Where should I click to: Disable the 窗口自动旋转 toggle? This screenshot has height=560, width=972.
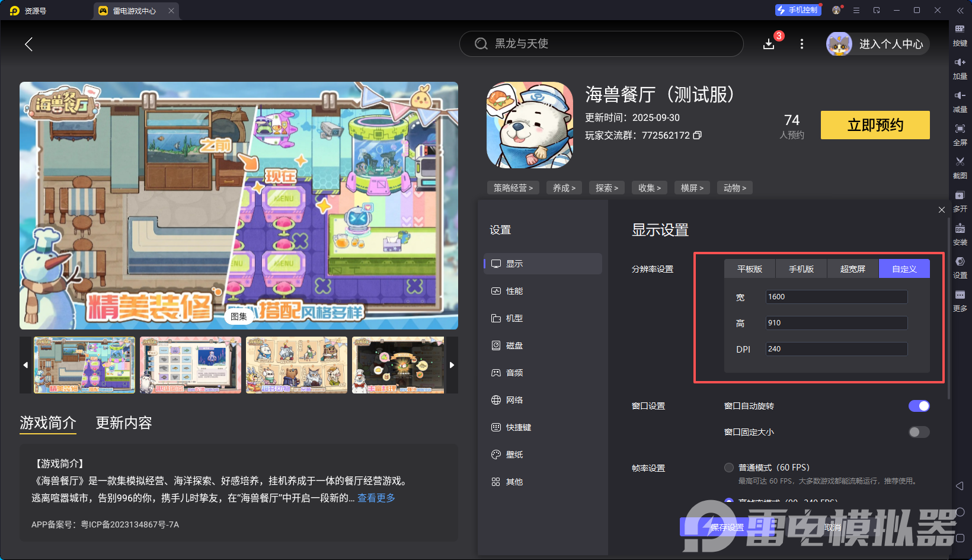tap(919, 406)
